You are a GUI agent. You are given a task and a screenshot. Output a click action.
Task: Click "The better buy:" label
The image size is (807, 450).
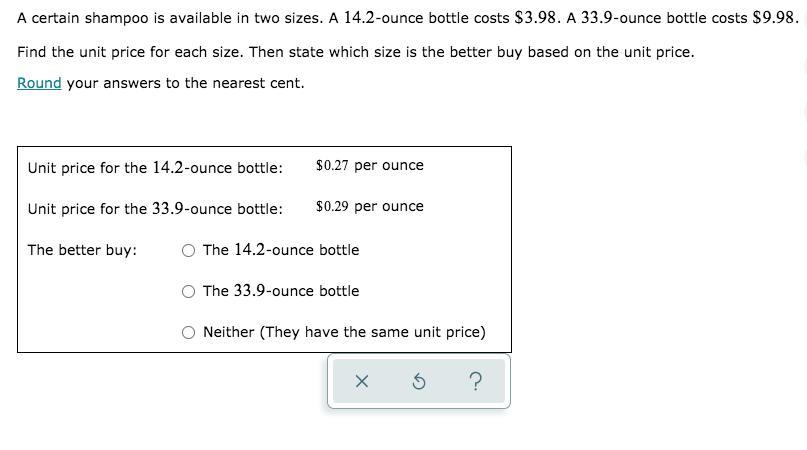coord(82,250)
